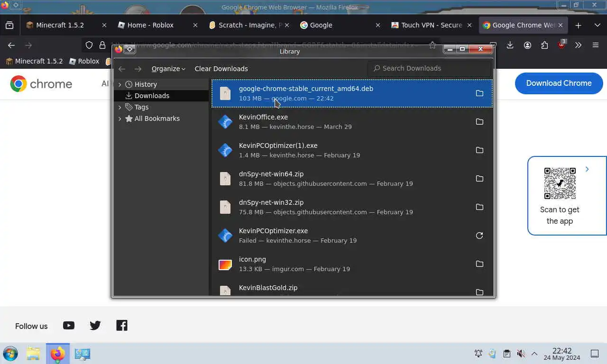Open containing folder for google-chrome-stable_current_amd64.deb
Viewport: 607px width, 364px height.
tap(479, 93)
